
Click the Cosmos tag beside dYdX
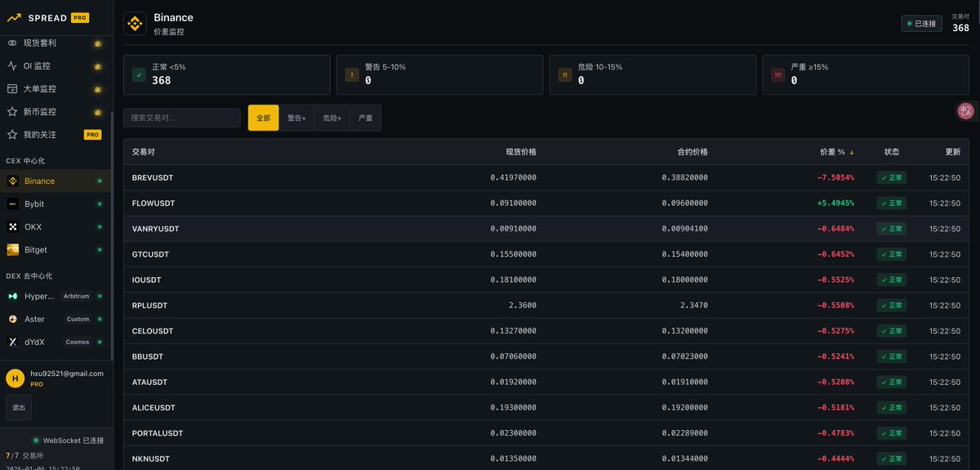click(78, 342)
